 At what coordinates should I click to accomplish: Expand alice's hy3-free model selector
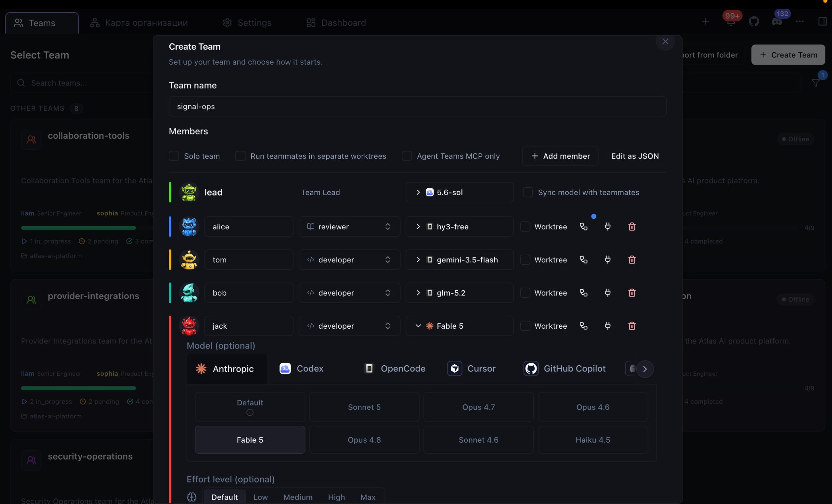click(459, 226)
